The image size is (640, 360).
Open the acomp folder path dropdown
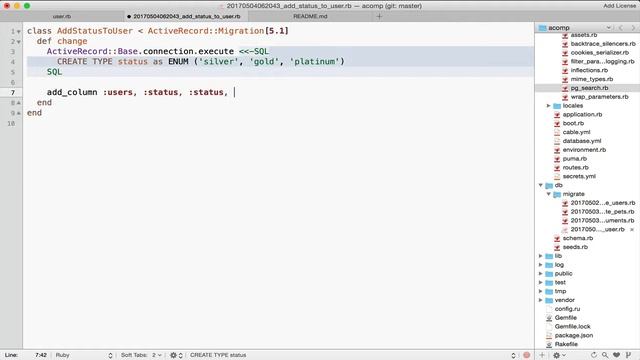point(609,28)
